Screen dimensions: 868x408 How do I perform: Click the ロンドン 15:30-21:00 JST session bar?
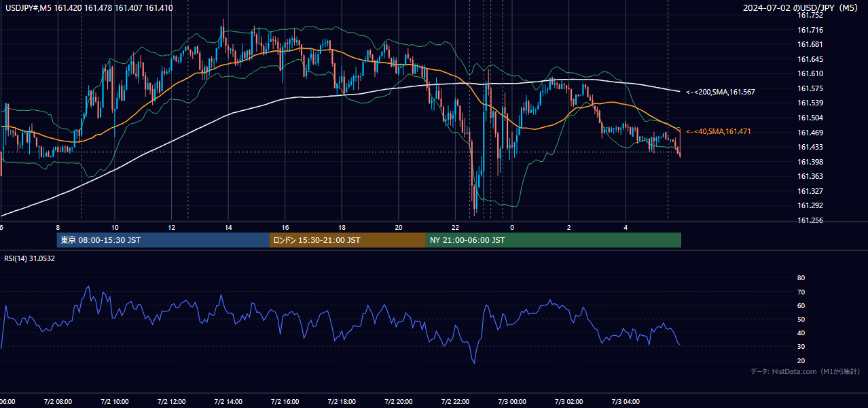pos(348,240)
